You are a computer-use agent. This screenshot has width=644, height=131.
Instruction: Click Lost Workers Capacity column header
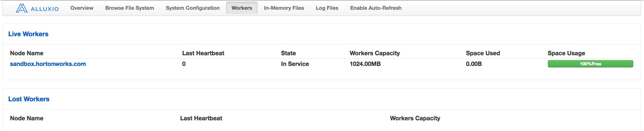415,118
